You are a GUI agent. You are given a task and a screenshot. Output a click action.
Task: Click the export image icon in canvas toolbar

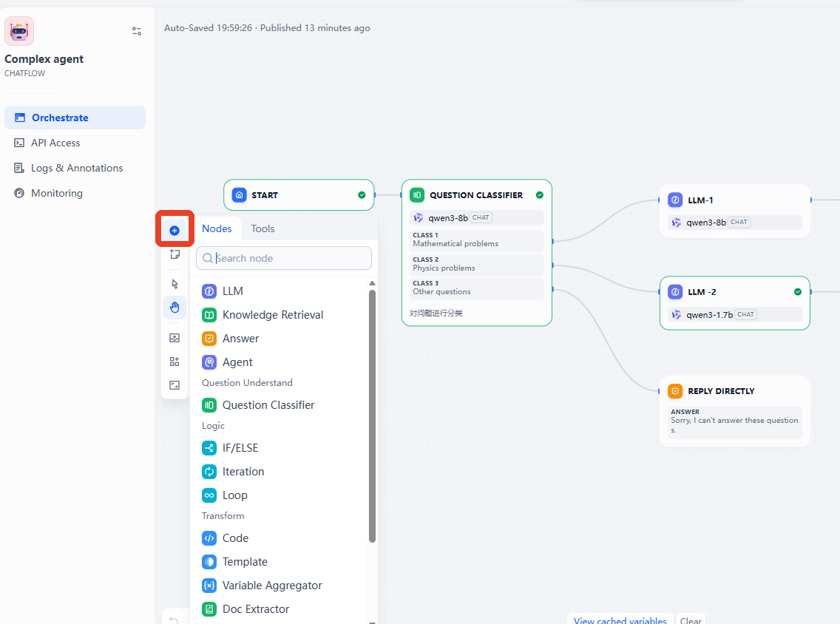pyautogui.click(x=175, y=338)
